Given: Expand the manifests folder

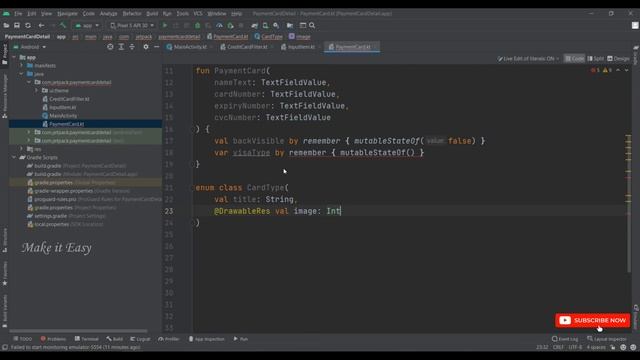Looking at the screenshot, I should point(22,65).
